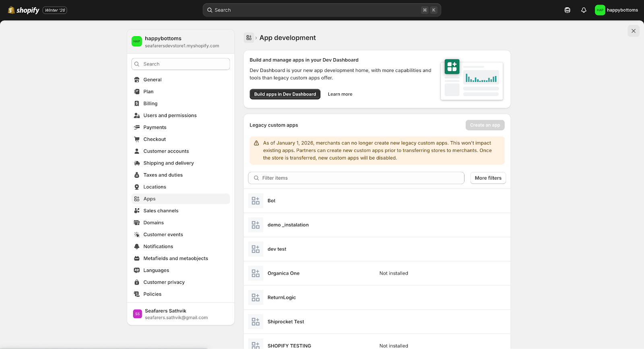The height and width of the screenshot is (349, 644).
Task: Open the Billing settings label
Action: coord(151,104)
